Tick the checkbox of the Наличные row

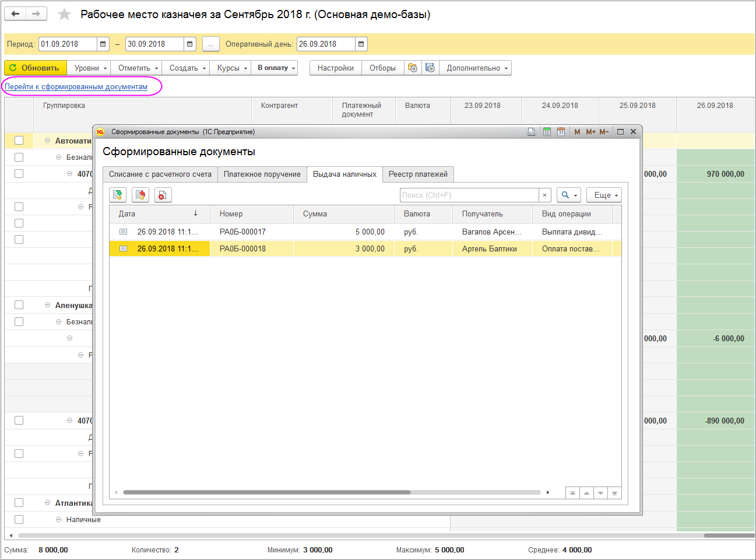19,519
